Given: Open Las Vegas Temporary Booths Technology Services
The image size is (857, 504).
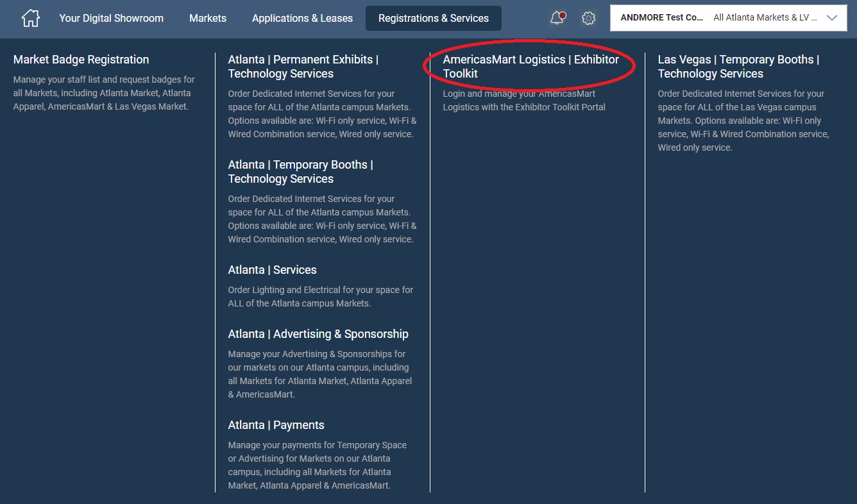Looking at the screenshot, I should [739, 67].
